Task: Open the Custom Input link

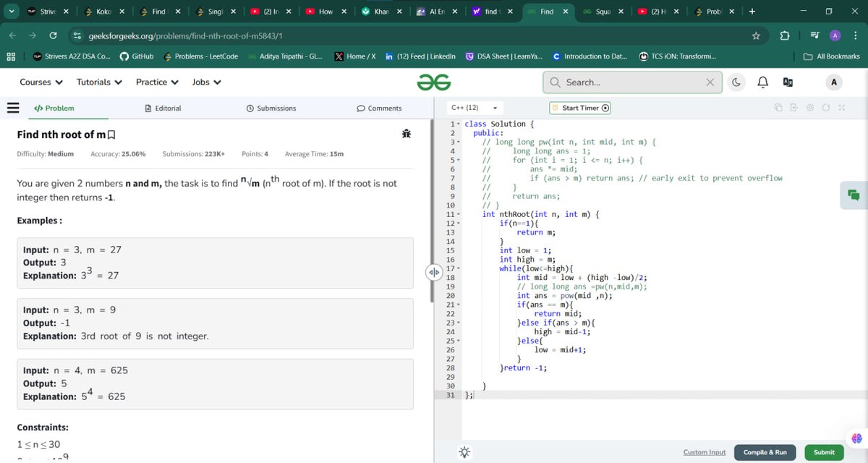Action: tap(704, 452)
